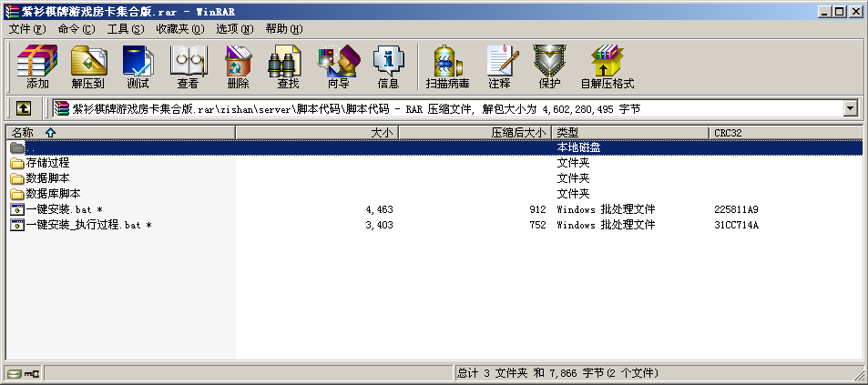The image size is (868, 385).
Task: Open the Find (查找) binoculars tool
Action: coord(288,66)
